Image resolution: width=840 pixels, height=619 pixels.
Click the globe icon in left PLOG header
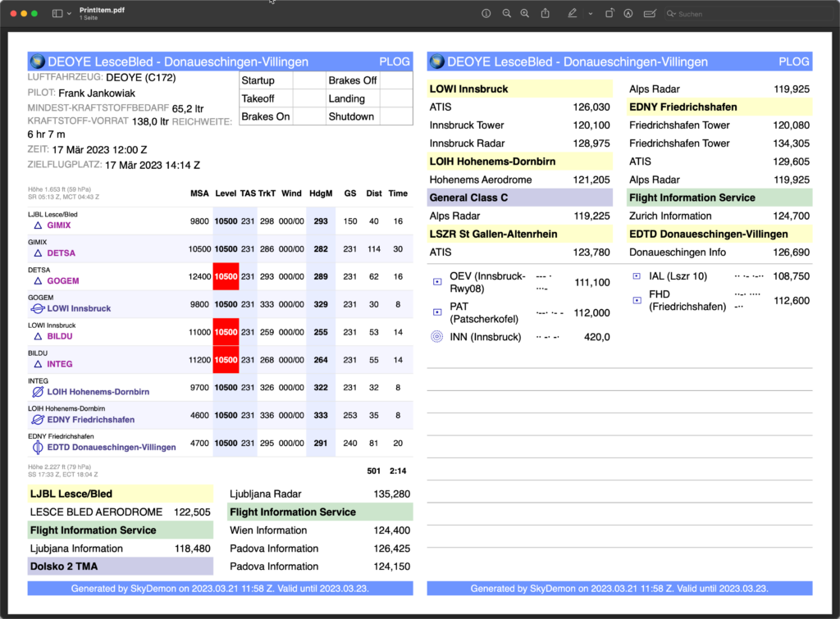click(x=37, y=61)
